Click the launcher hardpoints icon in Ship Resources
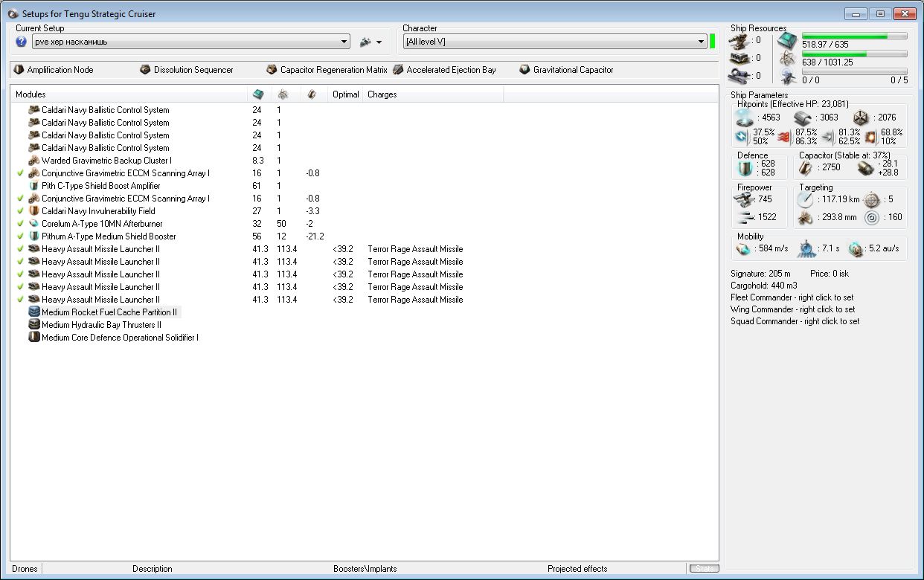Image resolution: width=924 pixels, height=580 pixels. [738, 58]
